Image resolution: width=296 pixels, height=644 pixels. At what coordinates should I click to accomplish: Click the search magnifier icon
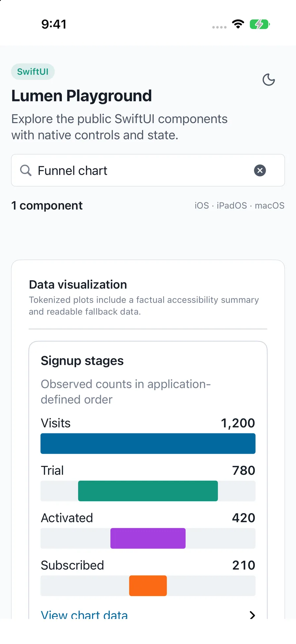(x=26, y=170)
